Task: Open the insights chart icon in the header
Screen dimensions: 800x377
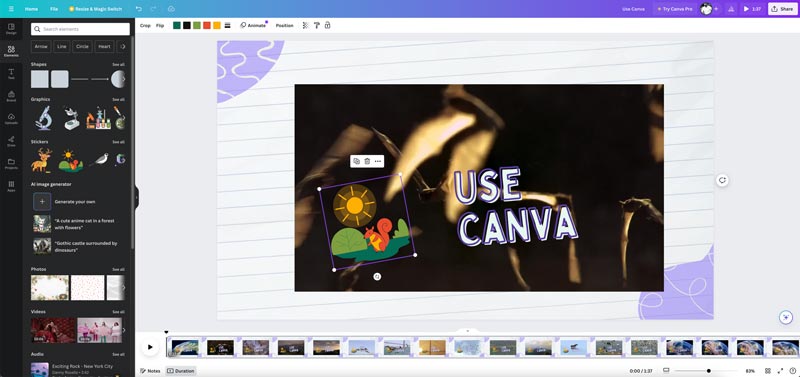Action: tap(730, 9)
